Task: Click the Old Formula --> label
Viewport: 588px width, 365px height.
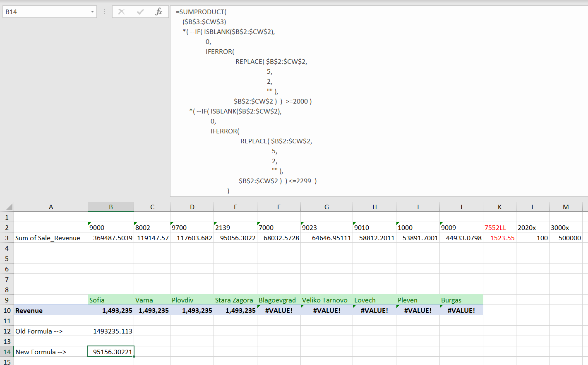Action: [51, 331]
